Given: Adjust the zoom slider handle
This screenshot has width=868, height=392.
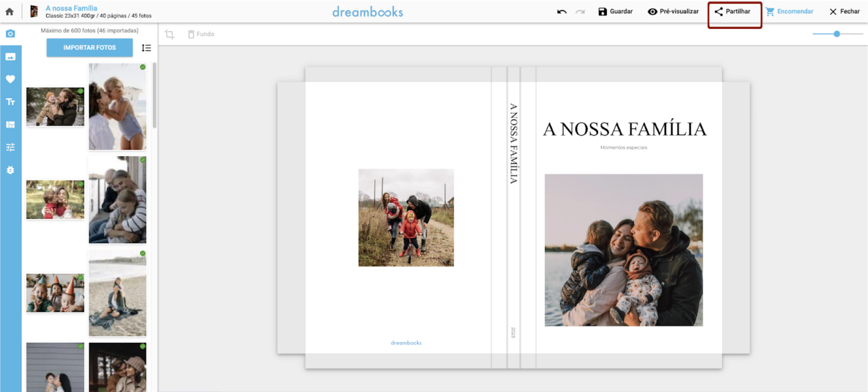Looking at the screenshot, I should 837,34.
